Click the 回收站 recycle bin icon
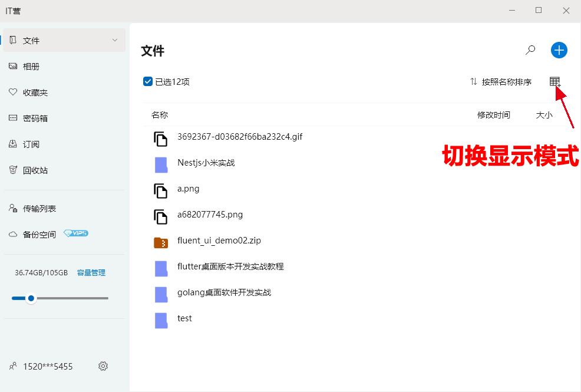 13,170
